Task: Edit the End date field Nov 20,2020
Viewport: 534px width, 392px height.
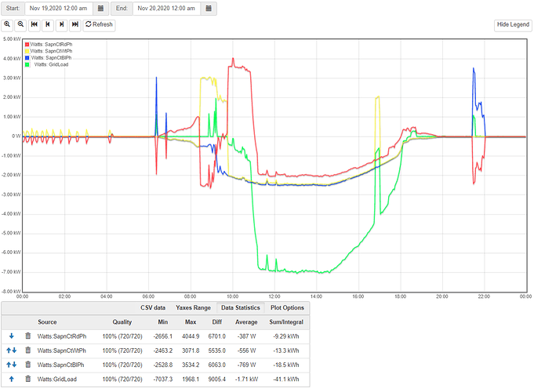Action: (166, 8)
